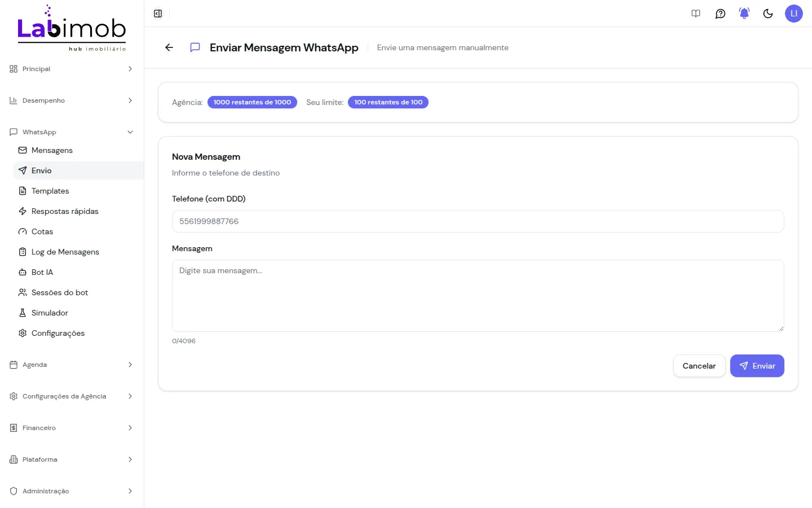Open the notifications bell
Screen dimensions: 812x508
(x=744, y=14)
